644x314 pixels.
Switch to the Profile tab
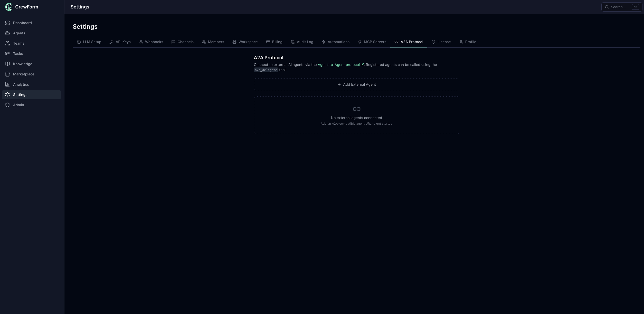[x=468, y=42]
